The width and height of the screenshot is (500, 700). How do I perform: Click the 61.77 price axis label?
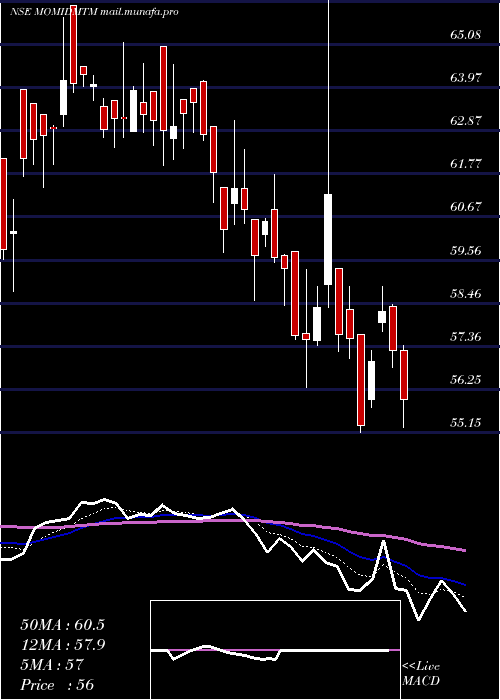(466, 164)
